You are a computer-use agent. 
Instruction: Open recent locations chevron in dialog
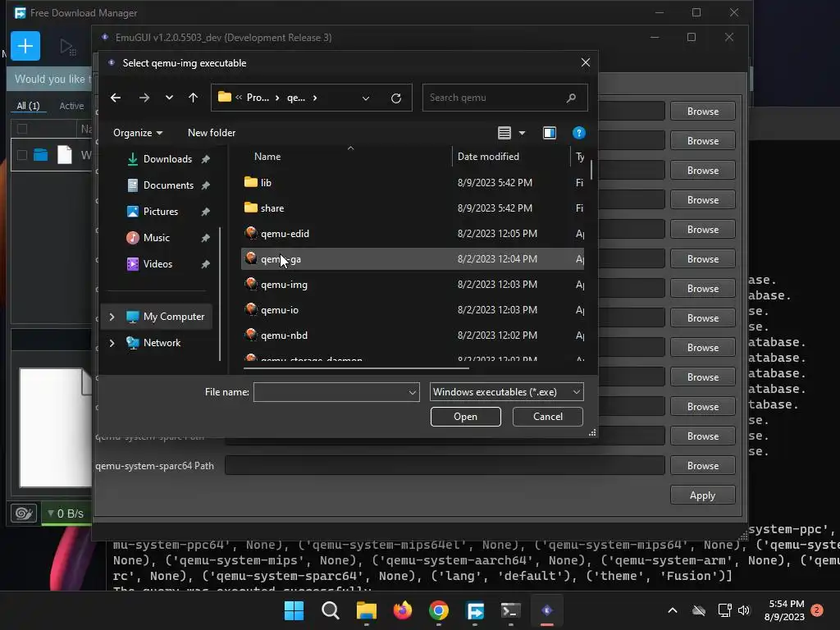pos(169,98)
